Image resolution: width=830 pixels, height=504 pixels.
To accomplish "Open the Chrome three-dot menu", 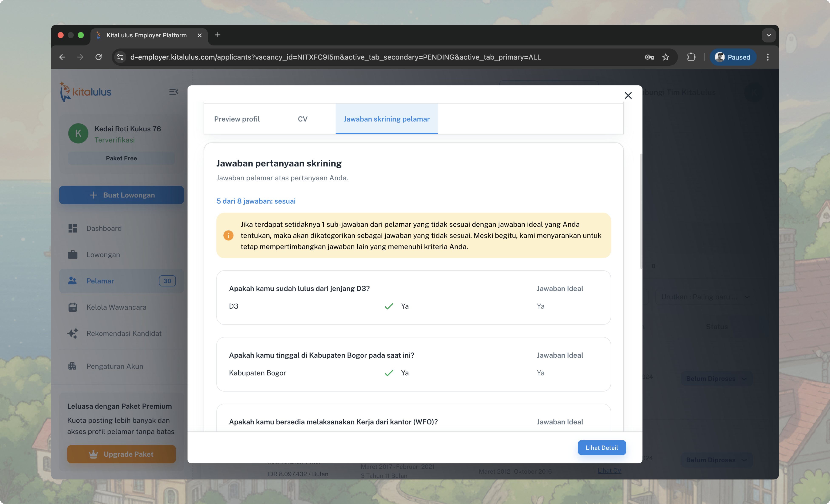I will [768, 57].
